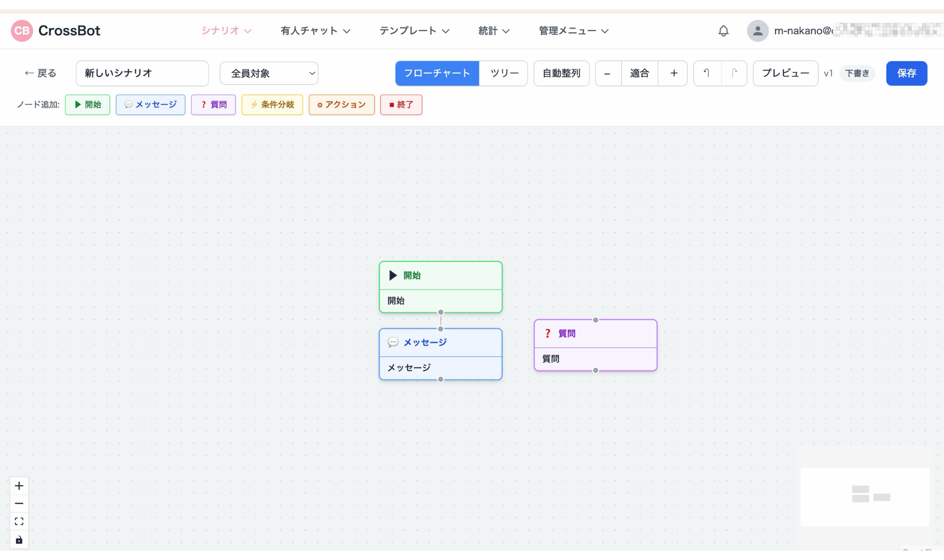Click the user avatar icon

click(x=757, y=31)
